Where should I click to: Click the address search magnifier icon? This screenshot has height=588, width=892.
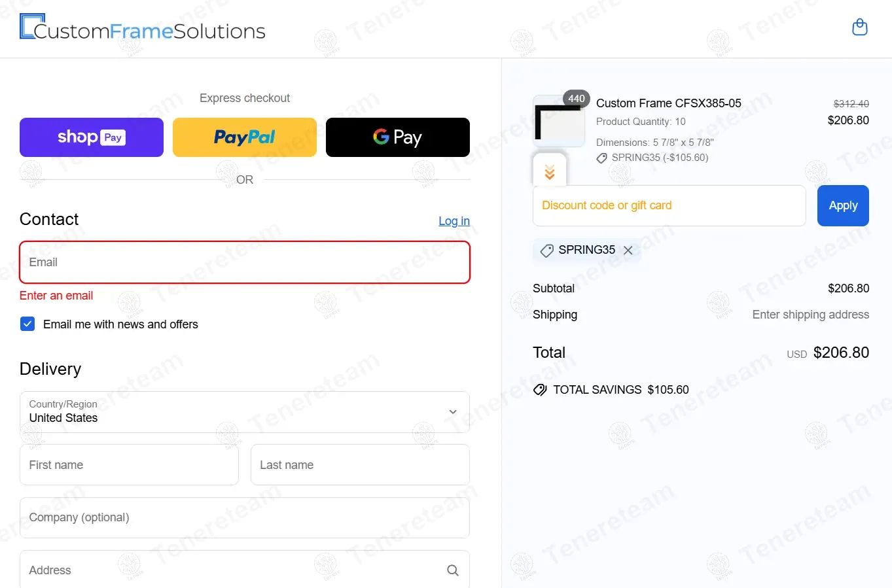pos(452,570)
